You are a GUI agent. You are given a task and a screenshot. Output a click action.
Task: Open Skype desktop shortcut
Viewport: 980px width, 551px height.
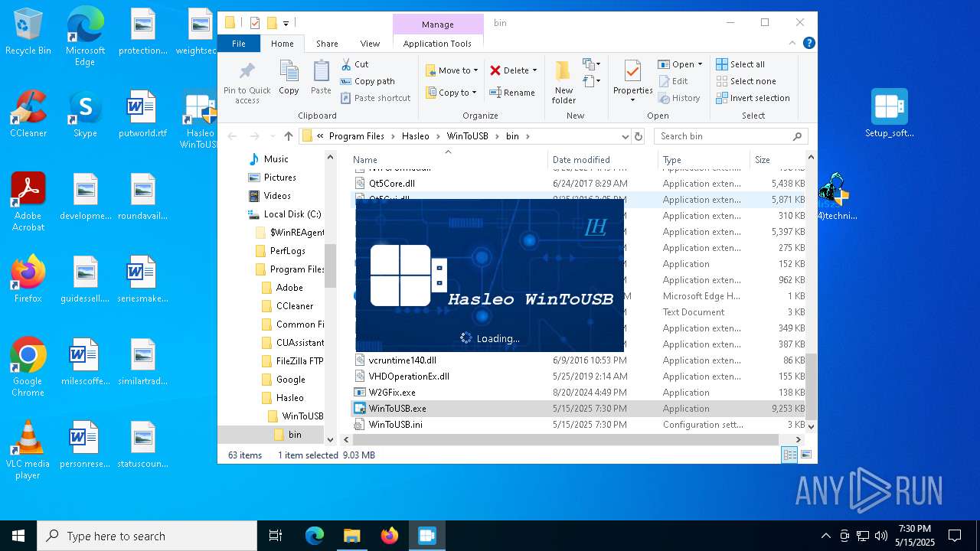point(85,114)
